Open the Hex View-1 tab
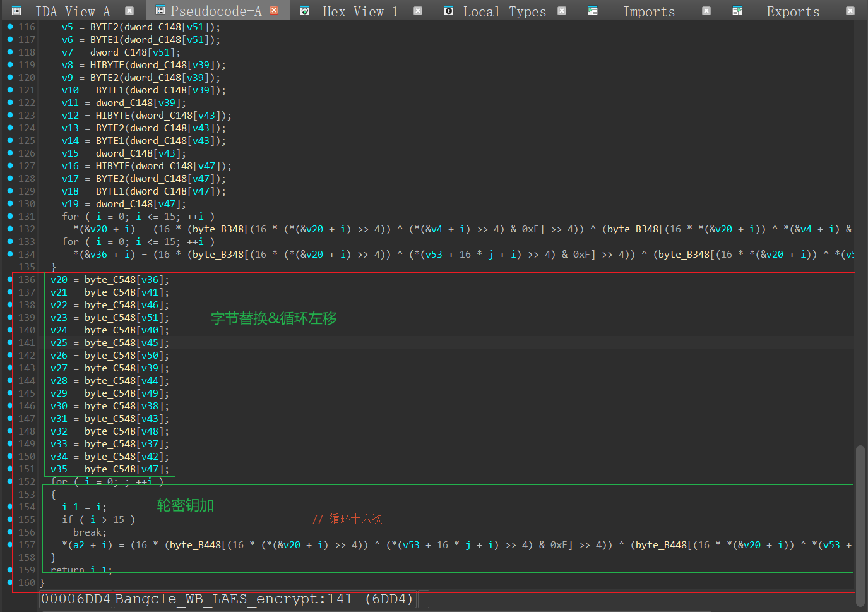This screenshot has height=612, width=868. (360, 11)
